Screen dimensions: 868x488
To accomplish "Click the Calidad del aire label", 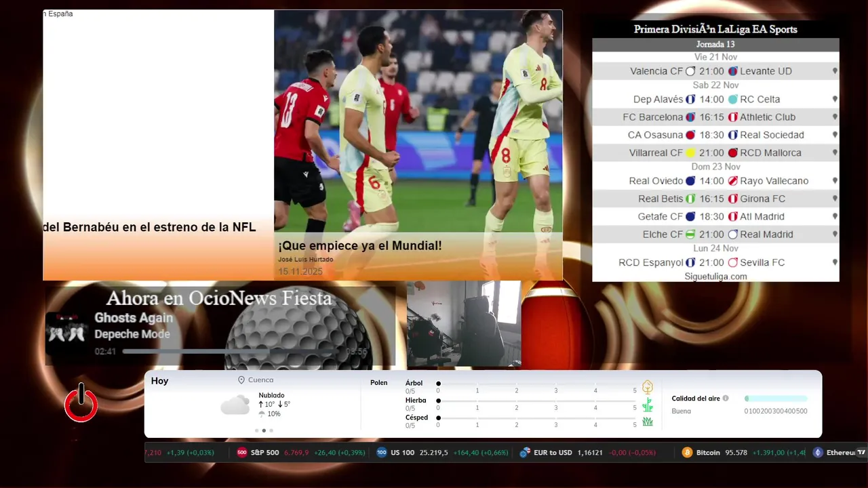I will point(696,399).
